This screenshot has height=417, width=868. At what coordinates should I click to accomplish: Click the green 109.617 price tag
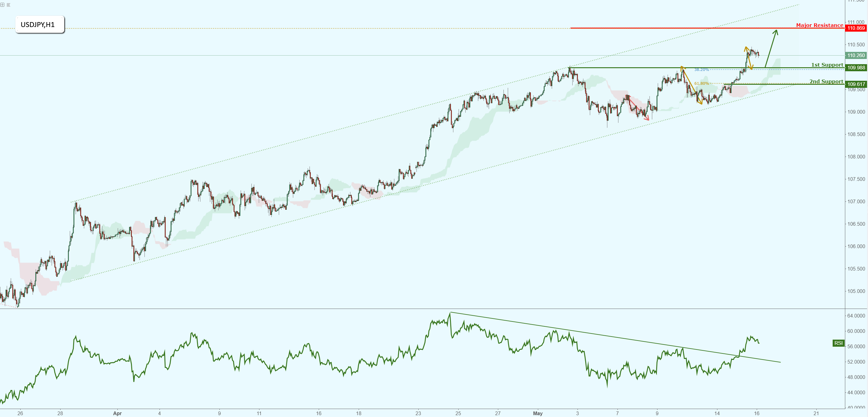point(856,84)
